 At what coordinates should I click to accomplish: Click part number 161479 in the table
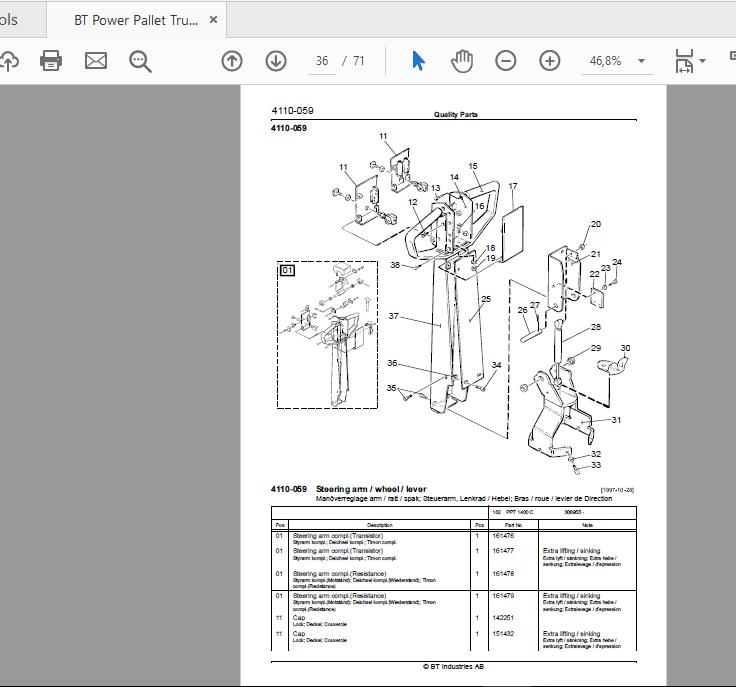tap(503, 595)
